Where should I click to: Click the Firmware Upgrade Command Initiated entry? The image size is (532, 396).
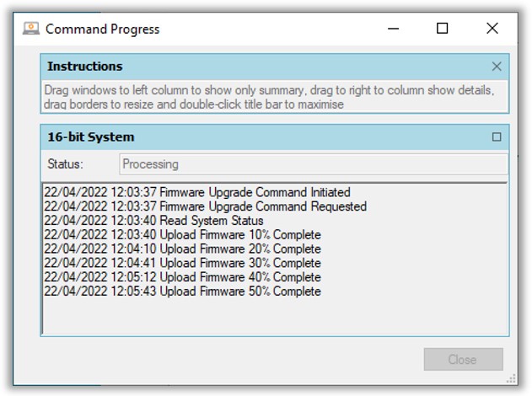pyautogui.click(x=196, y=192)
